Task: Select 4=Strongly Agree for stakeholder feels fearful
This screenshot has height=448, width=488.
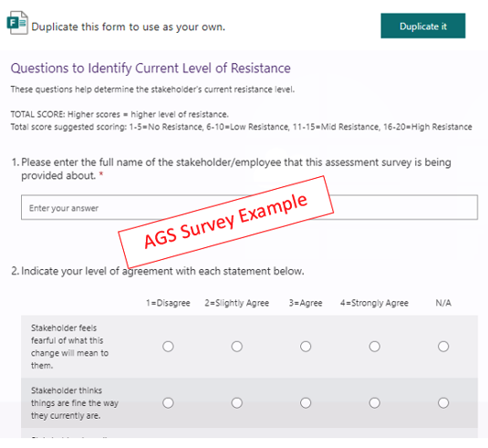Action: coord(374,346)
